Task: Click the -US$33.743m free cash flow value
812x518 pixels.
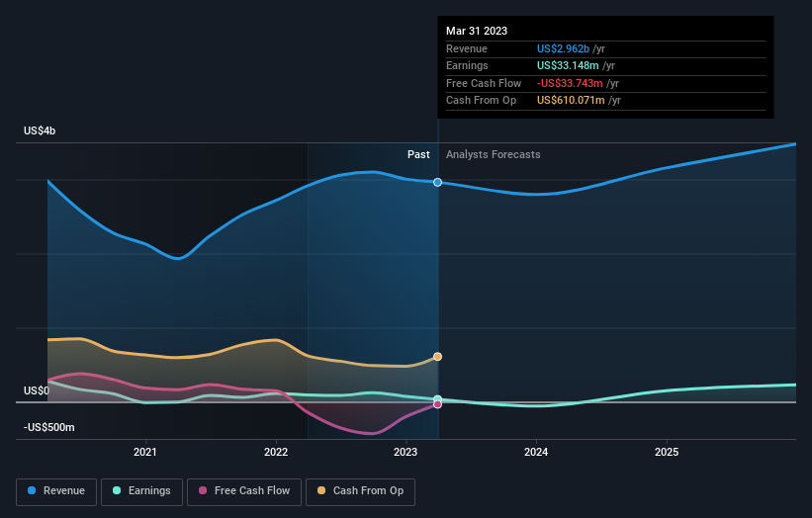Action: pyautogui.click(x=570, y=83)
